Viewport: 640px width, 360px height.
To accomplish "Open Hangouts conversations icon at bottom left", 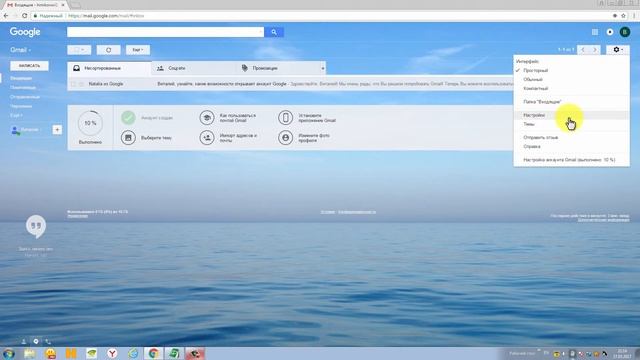I will coord(36,341).
